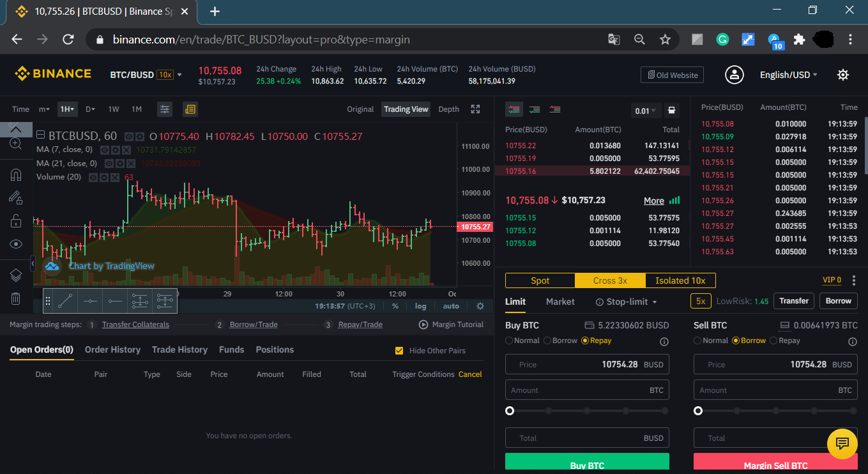This screenshot has height=474, width=868.
Task: Open the user account profile icon
Action: [x=735, y=75]
